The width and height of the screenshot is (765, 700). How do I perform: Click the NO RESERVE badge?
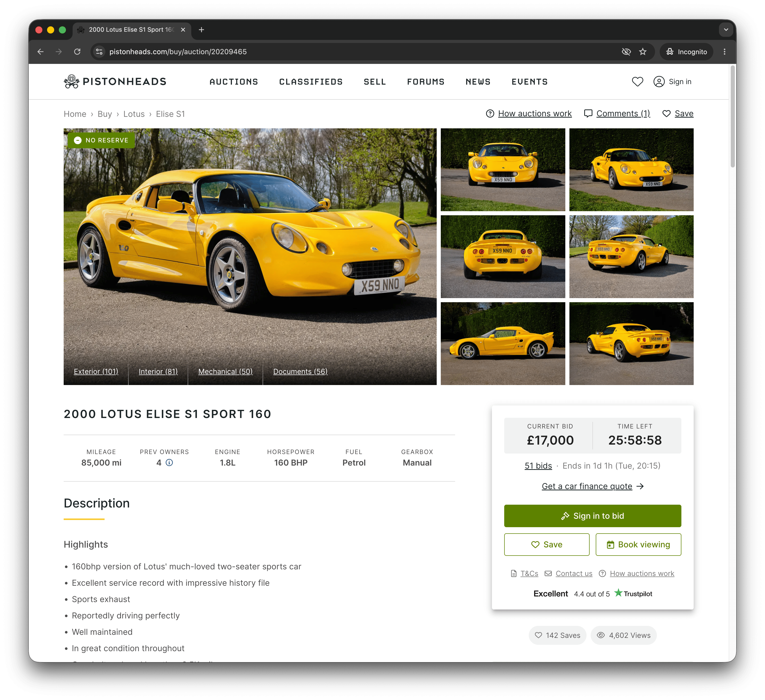[x=101, y=140]
